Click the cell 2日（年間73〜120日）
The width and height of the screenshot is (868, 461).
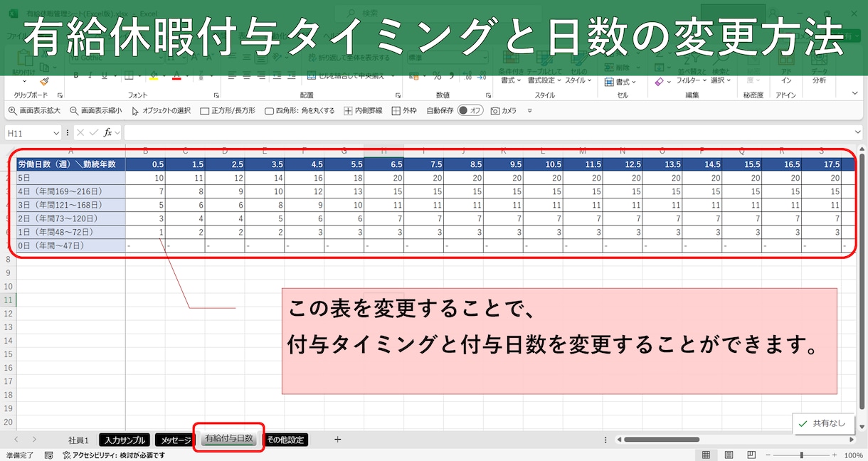70,218
